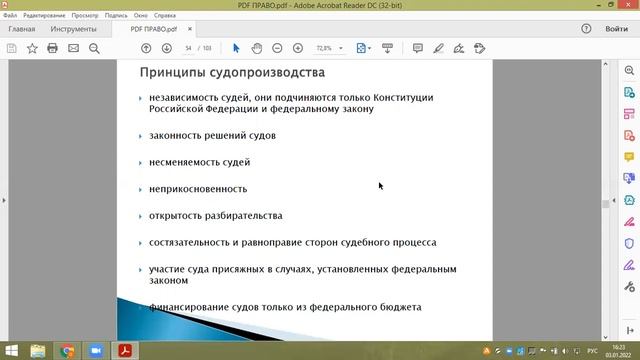This screenshot has height=360, width=640.
Task: Select the Adobe Acrobat taskbar icon
Action: click(x=125, y=351)
